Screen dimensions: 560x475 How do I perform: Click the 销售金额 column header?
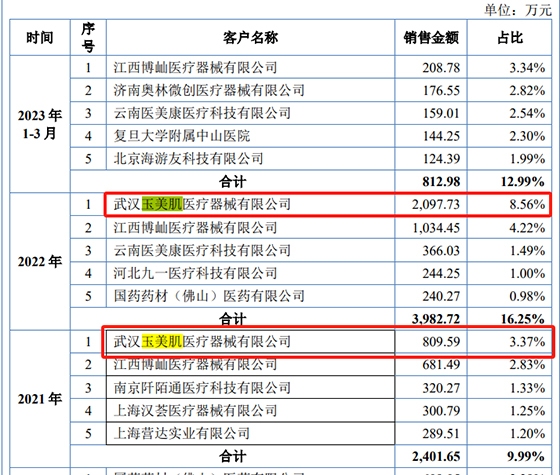[431, 38]
